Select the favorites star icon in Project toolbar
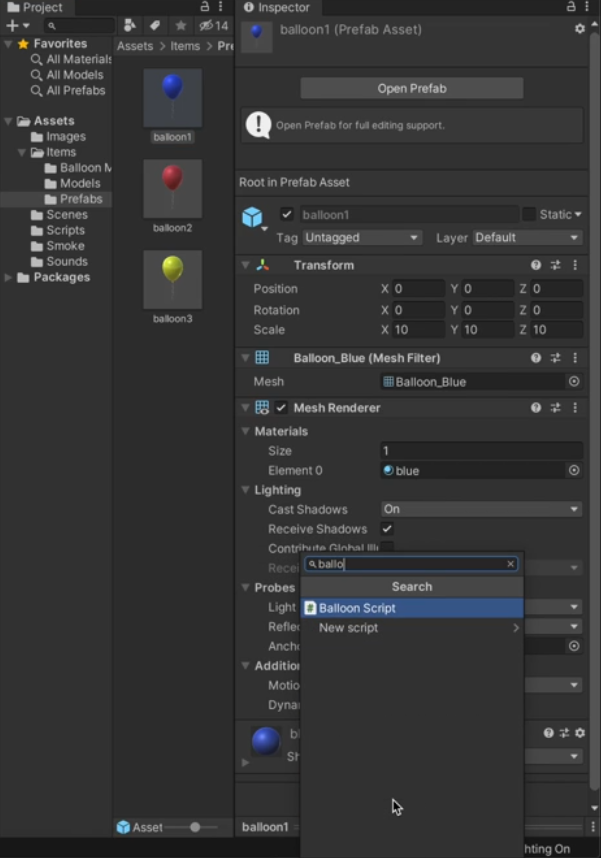 tap(180, 25)
